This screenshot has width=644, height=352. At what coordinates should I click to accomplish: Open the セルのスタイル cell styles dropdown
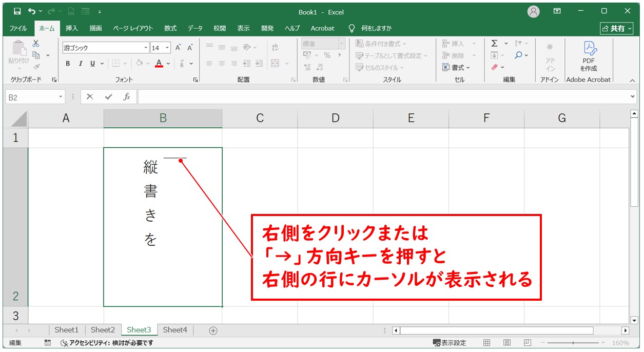[380, 67]
